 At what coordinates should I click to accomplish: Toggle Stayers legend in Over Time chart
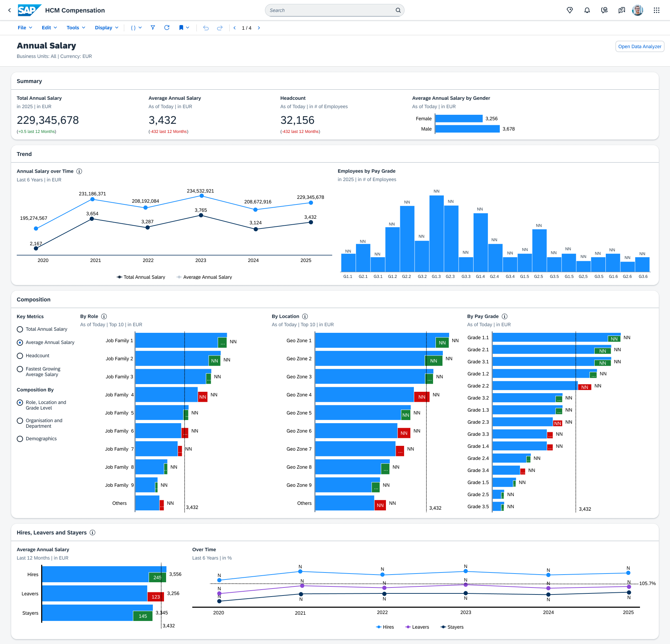452,627
